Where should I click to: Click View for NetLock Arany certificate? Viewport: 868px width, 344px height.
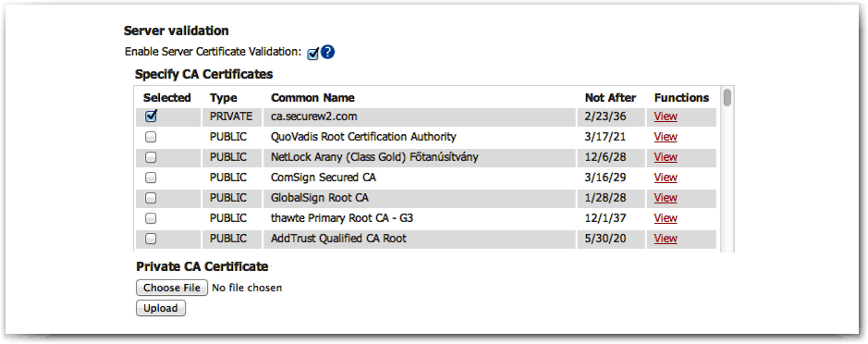[x=666, y=157]
